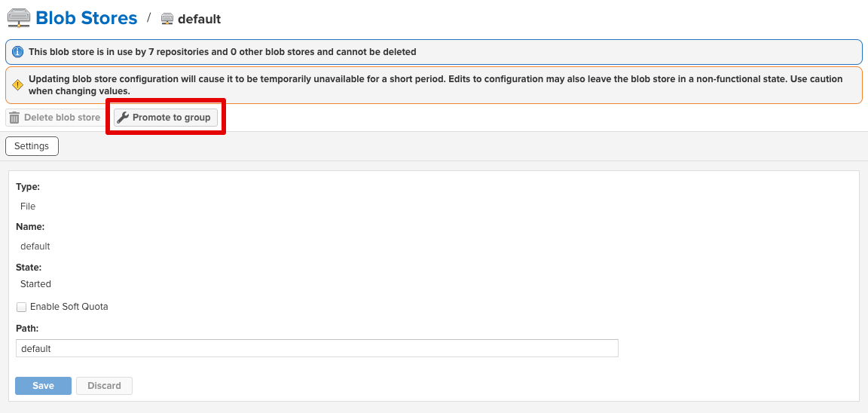Click the Type value File

(x=28, y=206)
